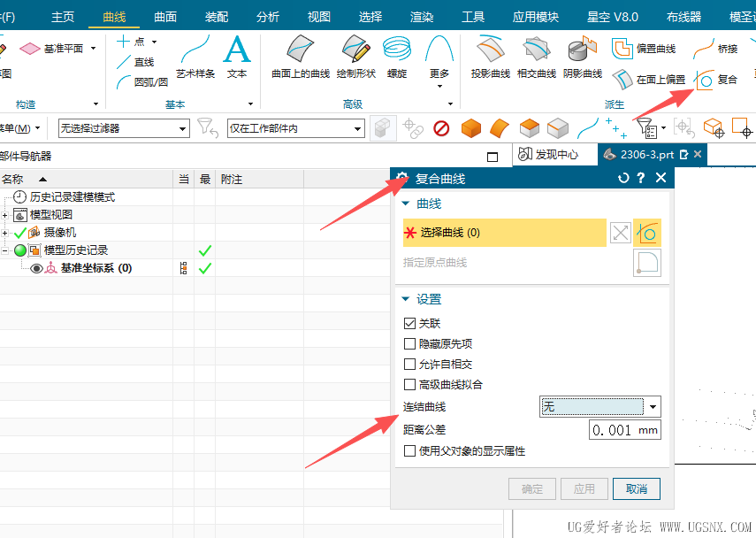Screen dimensions: 756x538
Task: Enable 使用父对象的显示属性 checkbox
Action: (x=409, y=450)
